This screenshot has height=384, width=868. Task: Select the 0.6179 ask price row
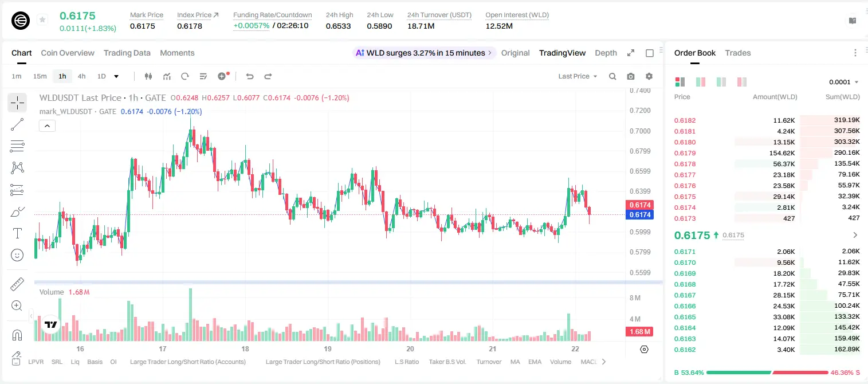tap(767, 153)
